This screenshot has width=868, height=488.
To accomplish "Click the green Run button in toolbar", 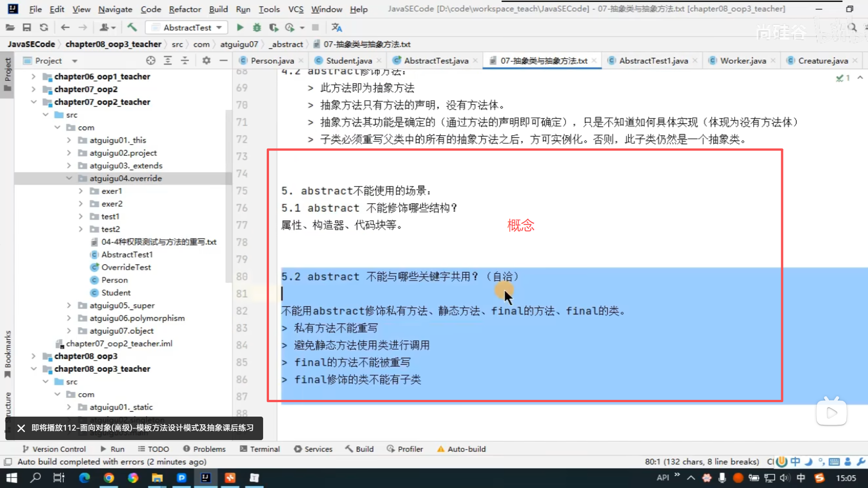I will pyautogui.click(x=240, y=28).
